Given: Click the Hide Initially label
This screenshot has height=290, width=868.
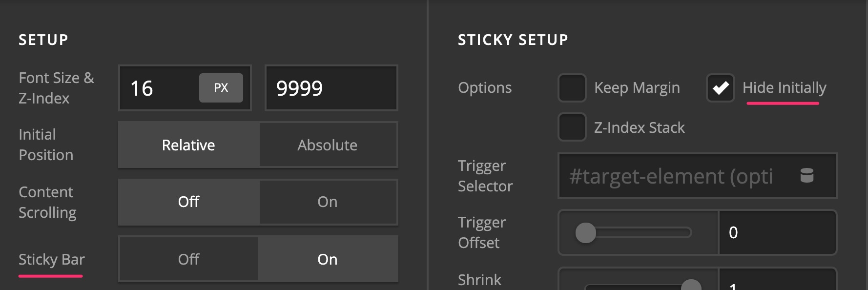Looking at the screenshot, I should 784,88.
